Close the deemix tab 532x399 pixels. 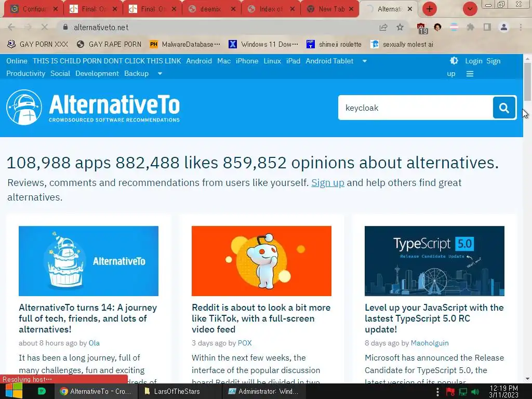coord(233,9)
